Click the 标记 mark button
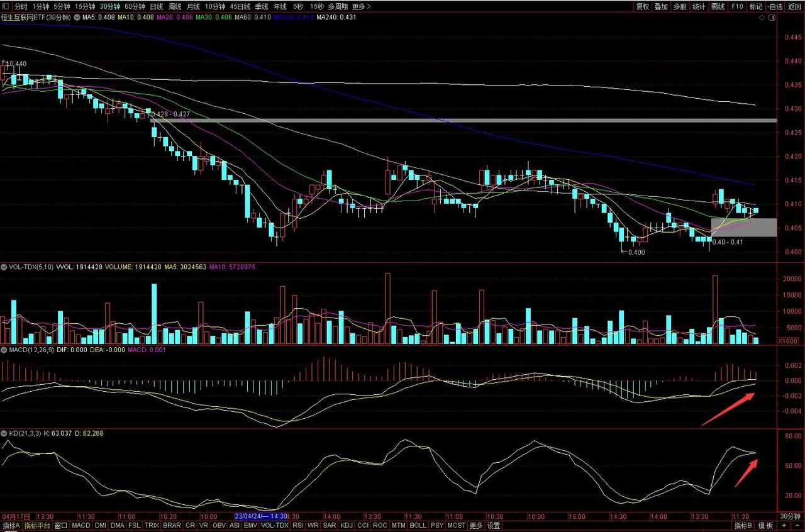 click(x=756, y=6)
